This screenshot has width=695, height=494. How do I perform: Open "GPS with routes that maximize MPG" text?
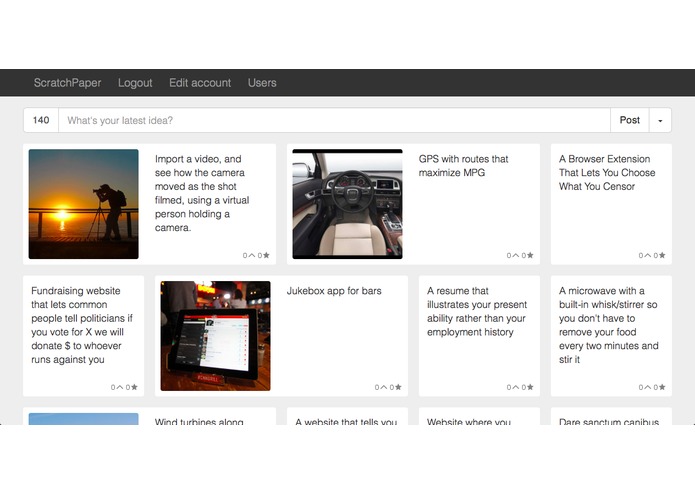pyautogui.click(x=463, y=166)
